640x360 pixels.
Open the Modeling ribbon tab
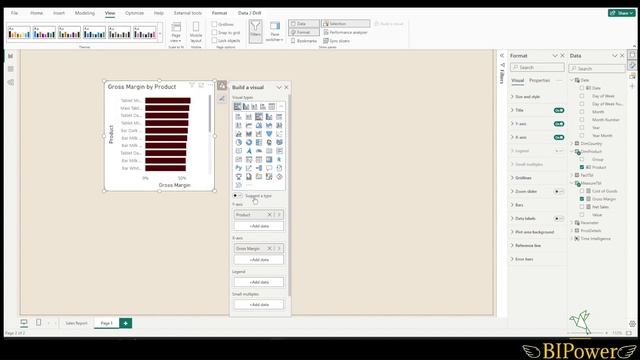(x=84, y=13)
